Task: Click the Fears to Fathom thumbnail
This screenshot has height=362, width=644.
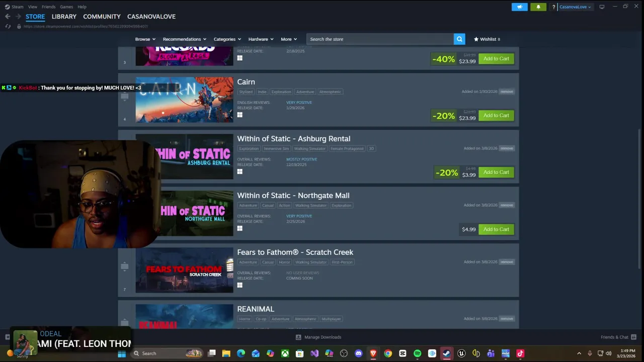Action: (184, 270)
